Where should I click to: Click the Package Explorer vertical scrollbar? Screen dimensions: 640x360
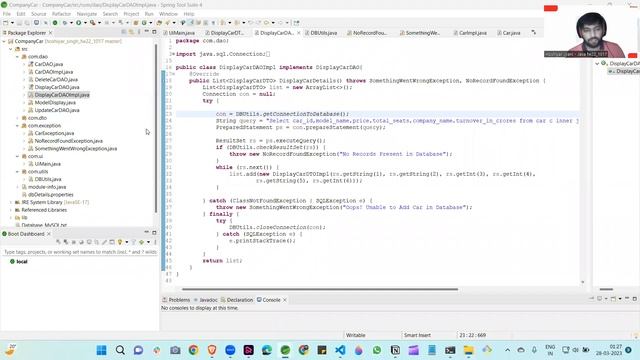click(x=156, y=128)
